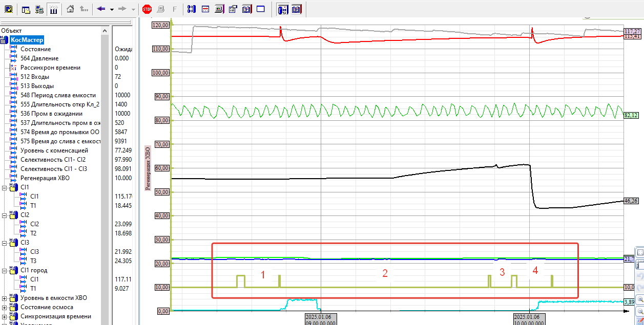Click the zoom in magnifier icon
This screenshot has width=644, height=325.
click(640, 300)
